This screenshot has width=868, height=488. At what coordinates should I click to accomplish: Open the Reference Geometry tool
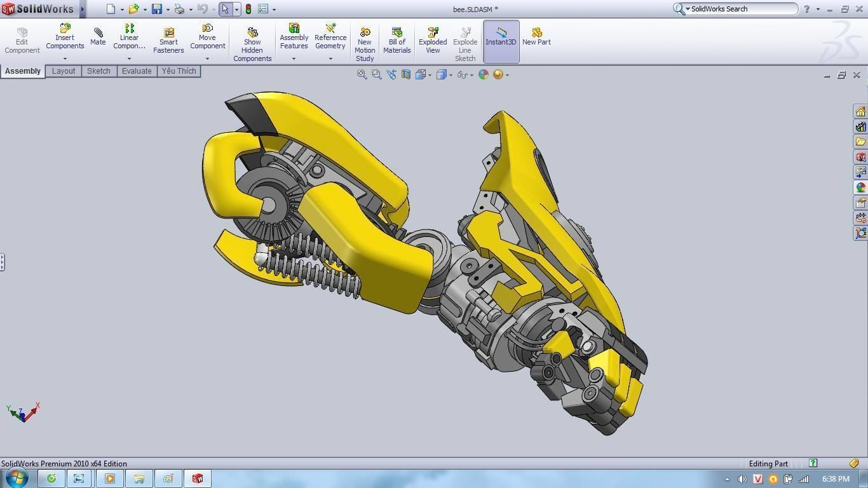tap(330, 37)
